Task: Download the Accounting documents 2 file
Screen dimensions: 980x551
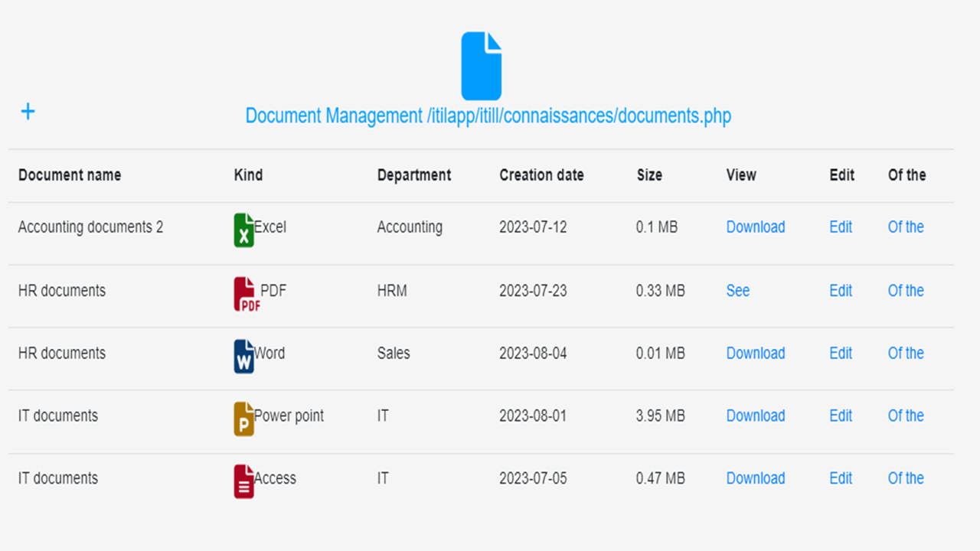Action: pos(755,227)
